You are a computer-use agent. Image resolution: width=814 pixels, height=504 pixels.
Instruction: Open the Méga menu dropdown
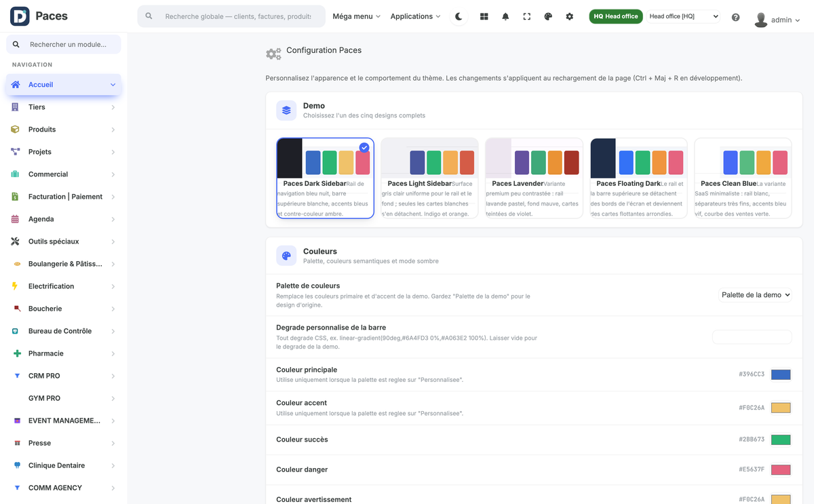click(x=356, y=16)
